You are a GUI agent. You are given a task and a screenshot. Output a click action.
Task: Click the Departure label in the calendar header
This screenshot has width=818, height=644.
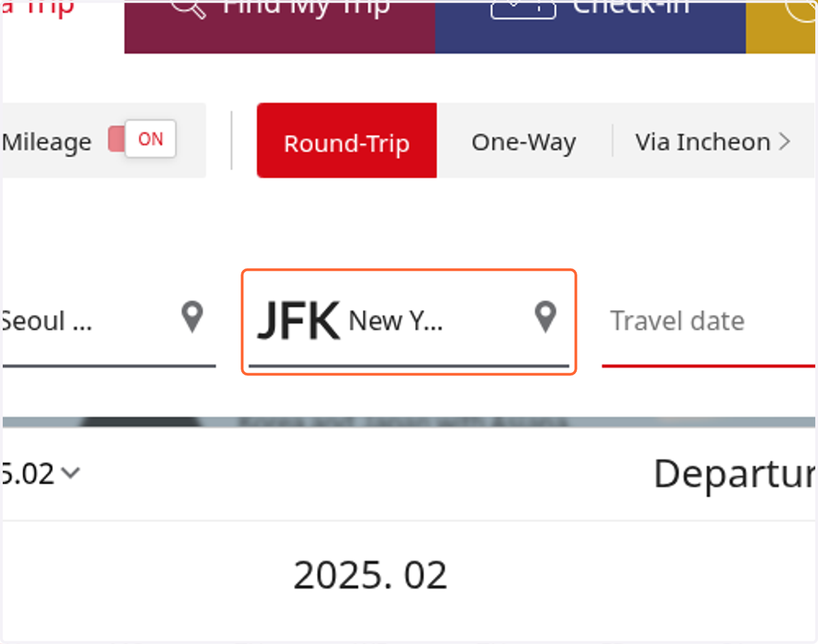coord(735,474)
